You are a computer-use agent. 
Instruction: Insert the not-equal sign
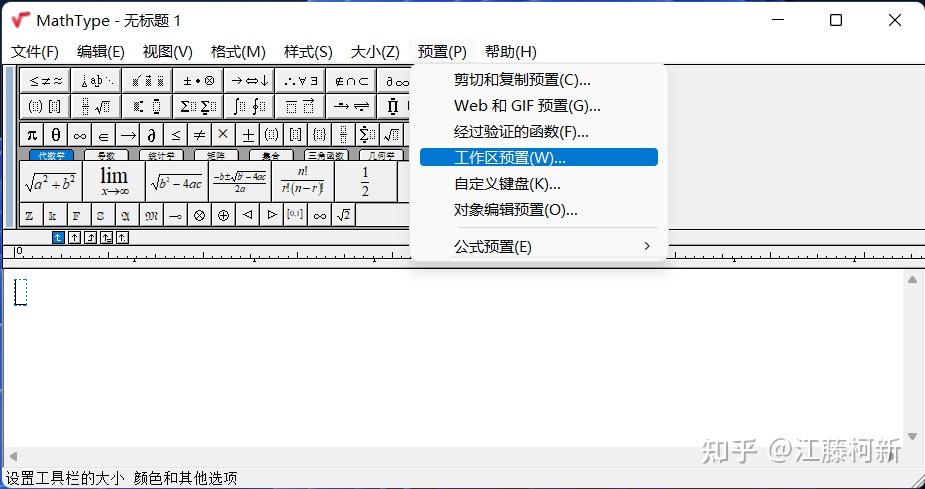point(199,134)
